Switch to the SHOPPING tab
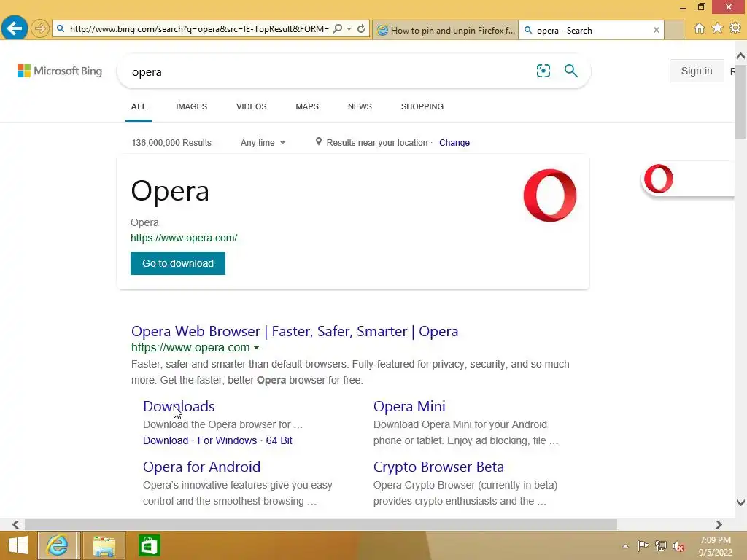The image size is (747, 560). 422,106
